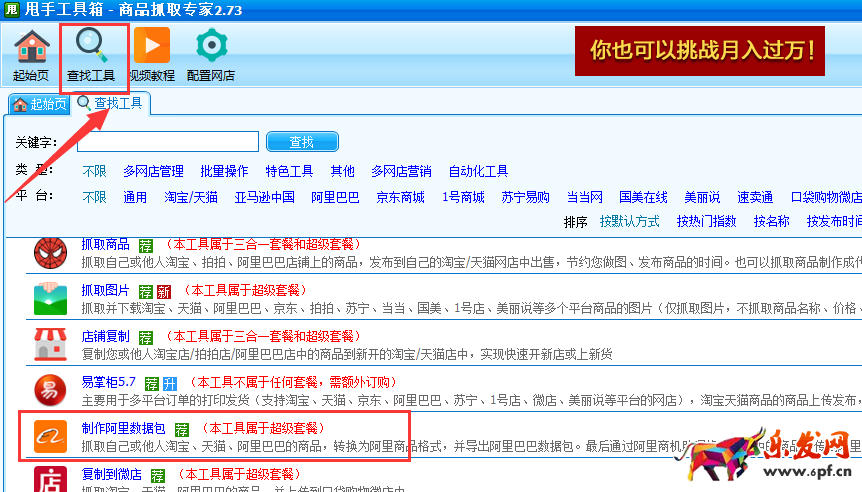This screenshot has height=492, width=862.
Task: Click the blue 升 badge beside 易掌柜5.7
Action: pos(170,384)
